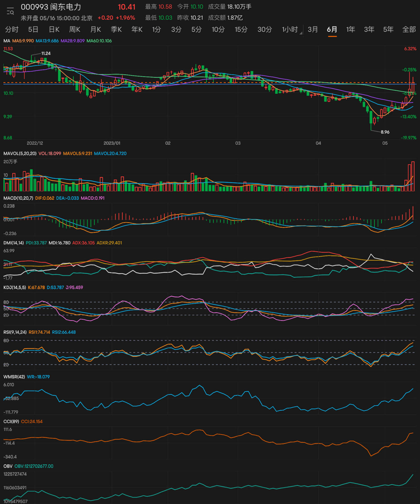Open RSI(9,14,24) indicator settings
The image size is (420, 504).
15,332
